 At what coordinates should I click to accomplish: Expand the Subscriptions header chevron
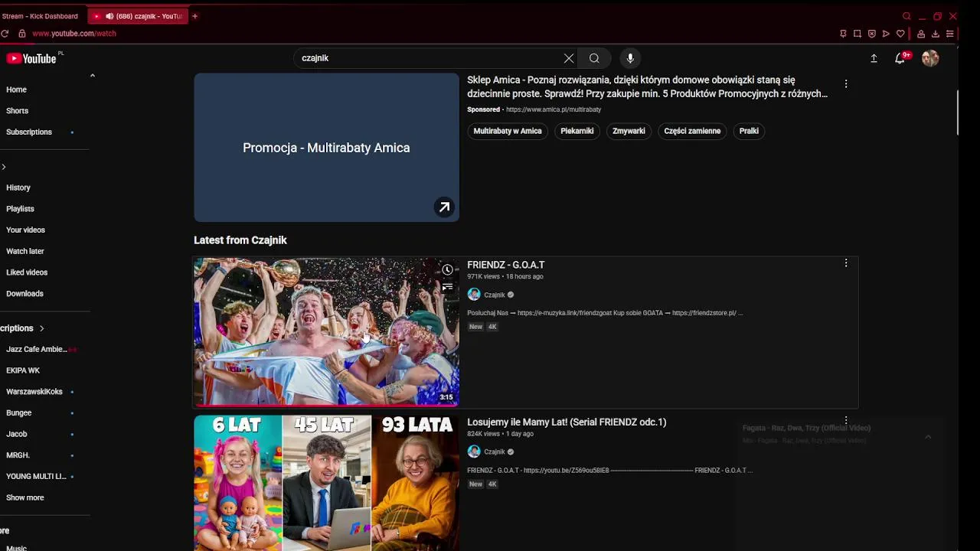click(x=41, y=328)
